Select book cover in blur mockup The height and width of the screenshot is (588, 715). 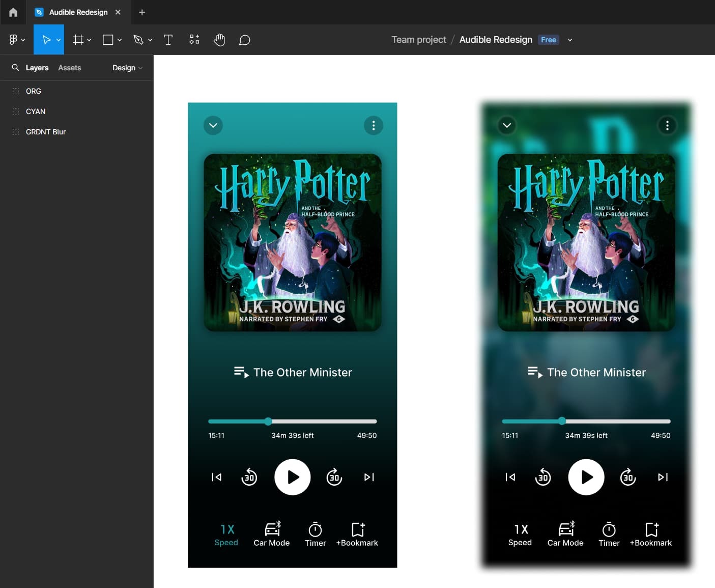586,243
